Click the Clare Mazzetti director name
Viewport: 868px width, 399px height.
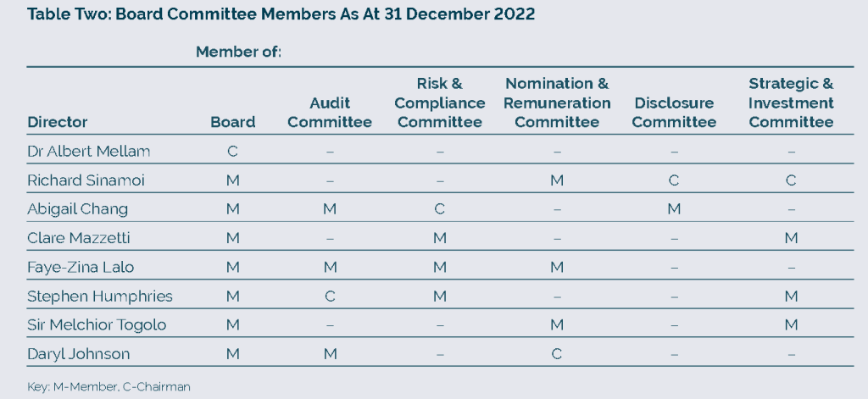point(79,238)
